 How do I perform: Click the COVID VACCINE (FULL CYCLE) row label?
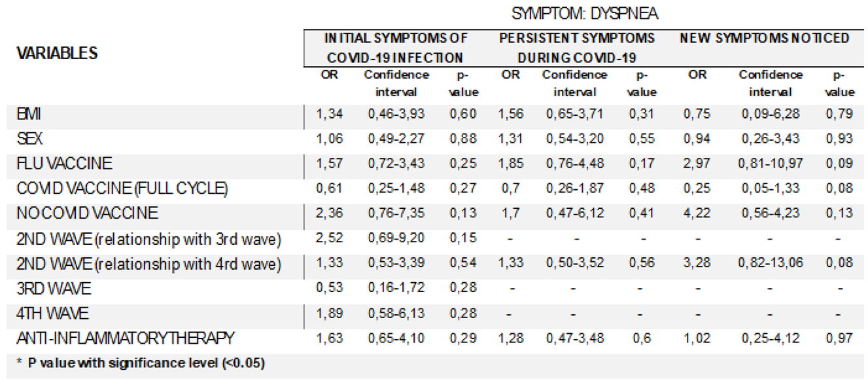(x=122, y=189)
